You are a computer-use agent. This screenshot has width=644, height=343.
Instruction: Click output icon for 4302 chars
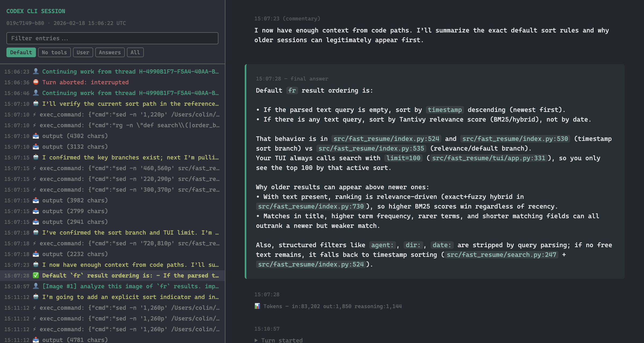pos(36,136)
